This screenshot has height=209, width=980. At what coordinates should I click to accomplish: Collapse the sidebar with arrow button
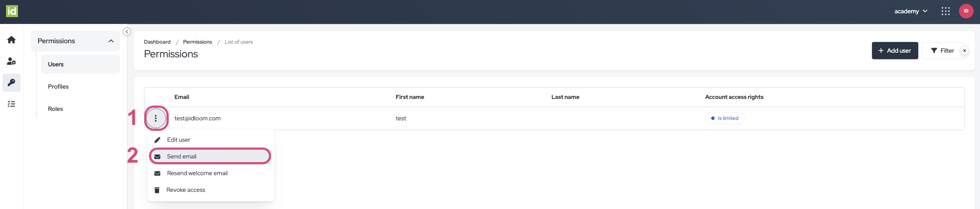point(127,32)
